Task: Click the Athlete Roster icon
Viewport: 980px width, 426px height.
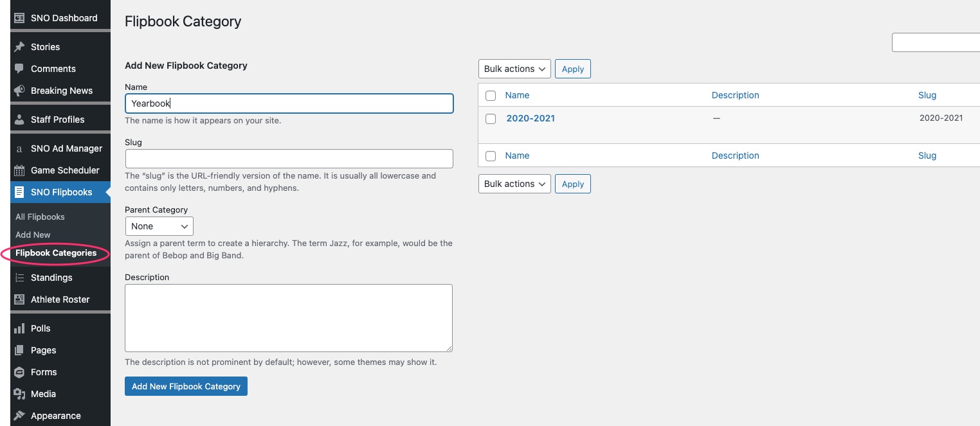Action: pyautogui.click(x=19, y=299)
